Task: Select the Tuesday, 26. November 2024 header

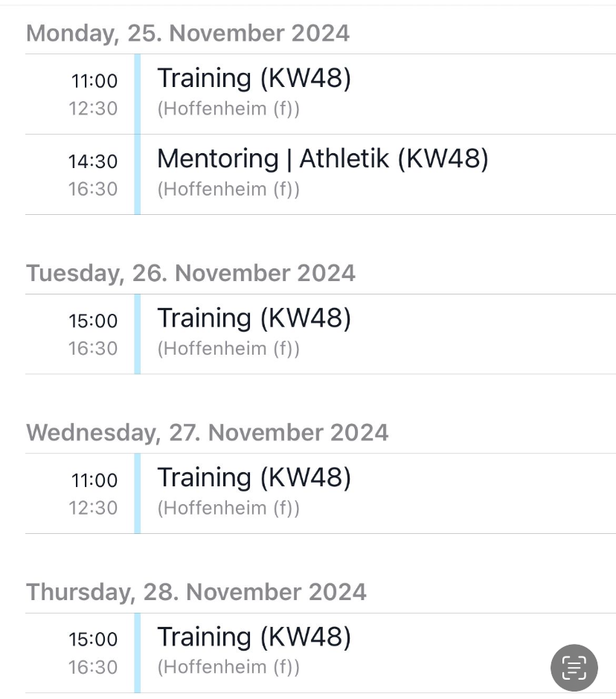Action: [190, 273]
